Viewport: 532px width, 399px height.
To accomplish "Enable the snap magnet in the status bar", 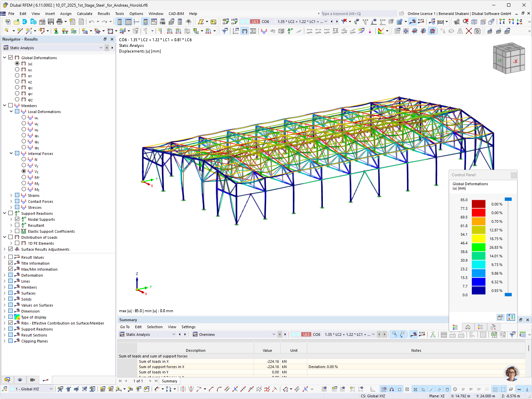I will 391,389.
